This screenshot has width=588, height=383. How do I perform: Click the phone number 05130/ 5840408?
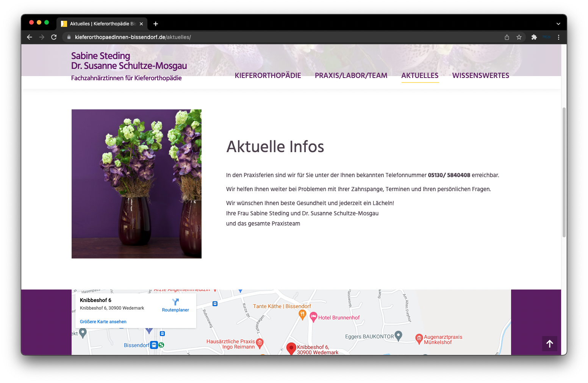(449, 175)
